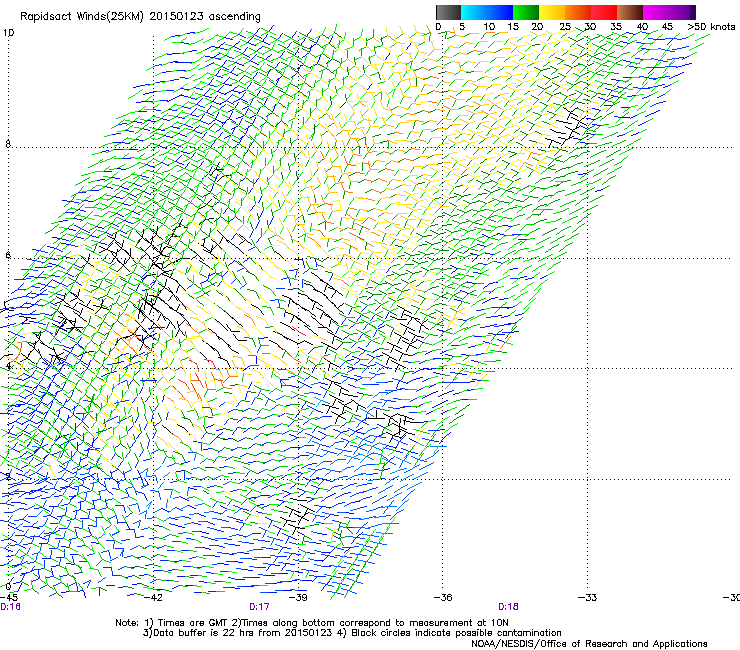Viewport: 740px width, 650px height.
Task: Select the ">50 knots" legend label
Action: tap(711, 27)
